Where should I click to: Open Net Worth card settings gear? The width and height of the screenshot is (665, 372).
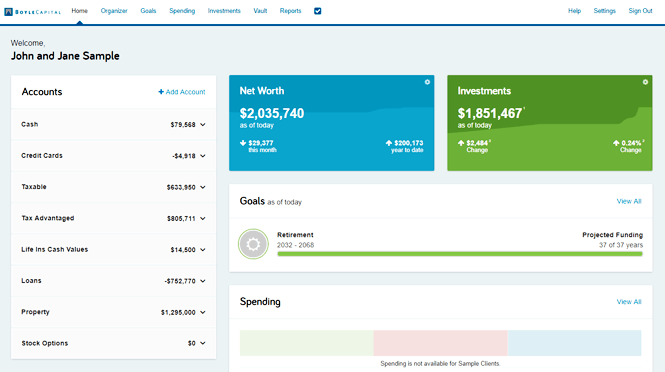(x=427, y=82)
